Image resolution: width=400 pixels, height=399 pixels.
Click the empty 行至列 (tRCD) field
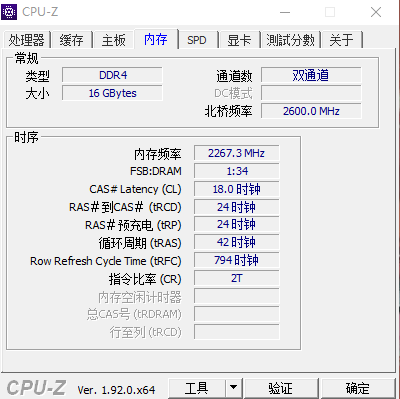236,332
